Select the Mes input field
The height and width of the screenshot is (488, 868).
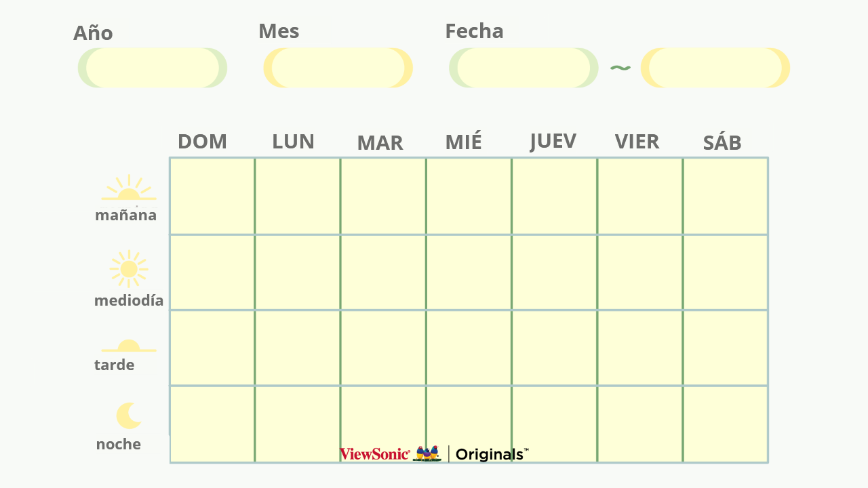pyautogui.click(x=338, y=68)
